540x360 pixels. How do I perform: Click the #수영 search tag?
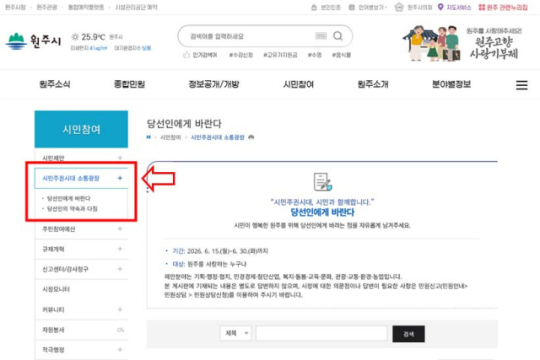click(315, 55)
